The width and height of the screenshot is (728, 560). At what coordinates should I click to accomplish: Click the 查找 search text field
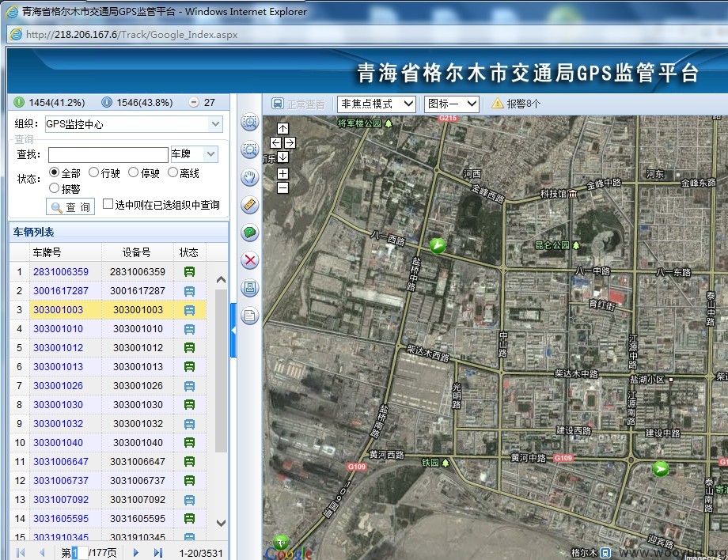(x=108, y=154)
